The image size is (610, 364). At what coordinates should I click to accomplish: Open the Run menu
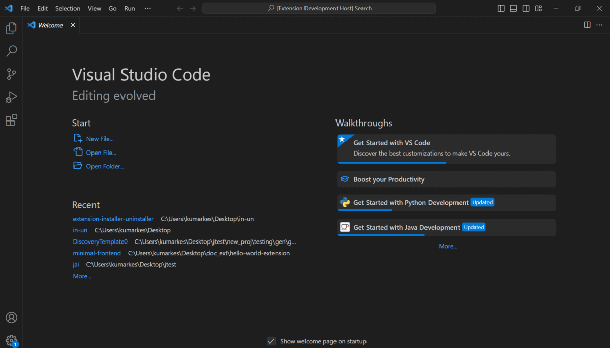130,8
